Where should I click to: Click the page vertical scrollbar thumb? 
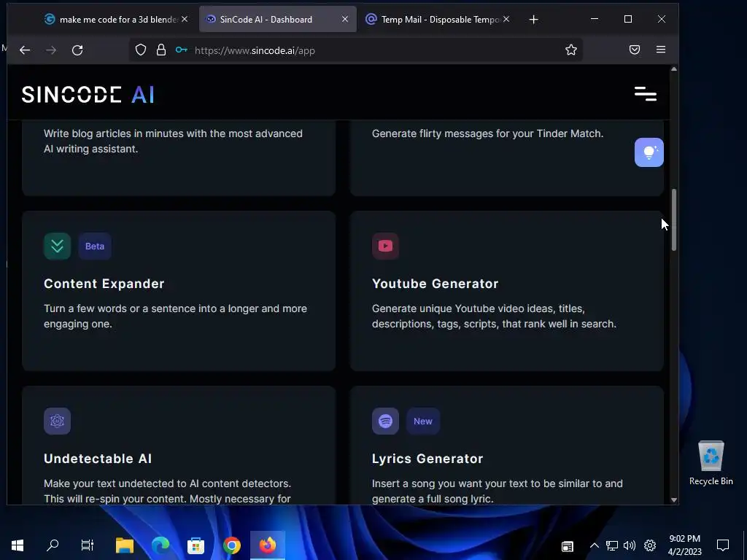(x=673, y=219)
